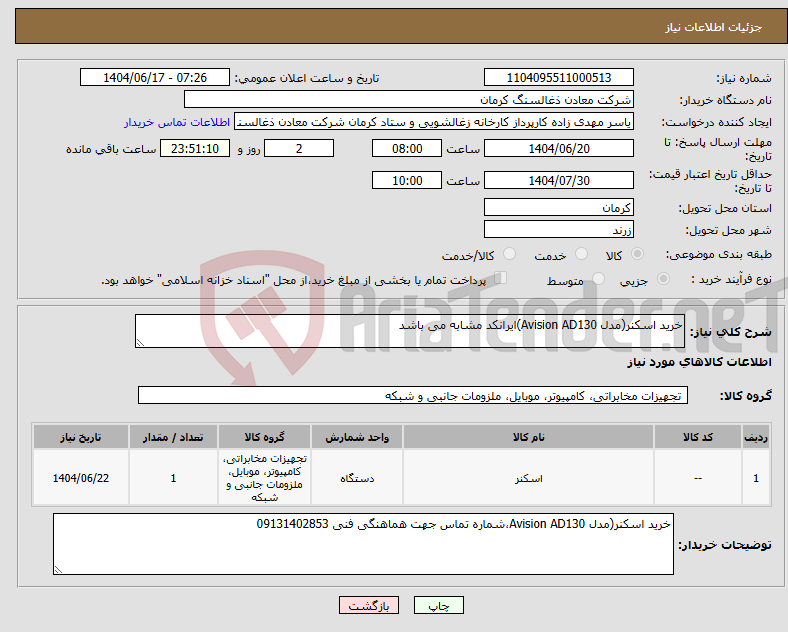The width and height of the screenshot is (788, 632).
Task: Click the resize handle of buyer notes box
Action: [x=58, y=570]
